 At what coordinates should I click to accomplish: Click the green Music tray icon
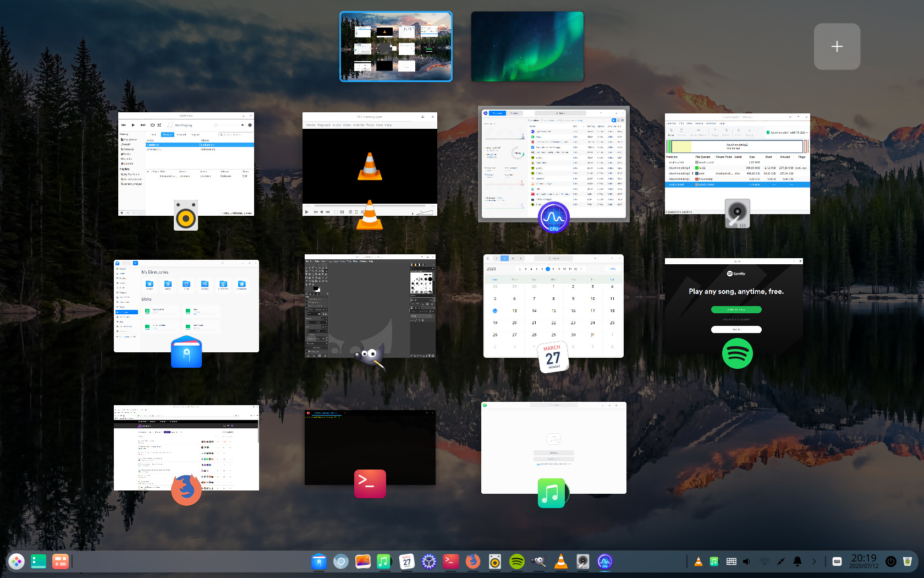[x=714, y=561]
